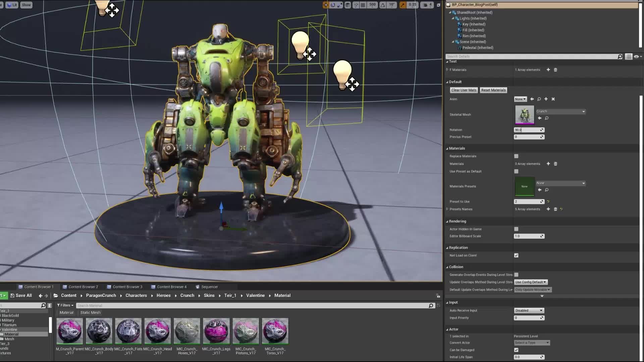Uncheck Can be Damaged checkbox

(x=516, y=350)
